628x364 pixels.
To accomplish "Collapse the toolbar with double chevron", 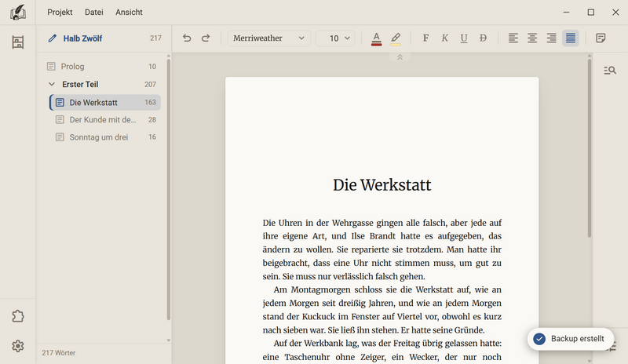I will tap(400, 57).
